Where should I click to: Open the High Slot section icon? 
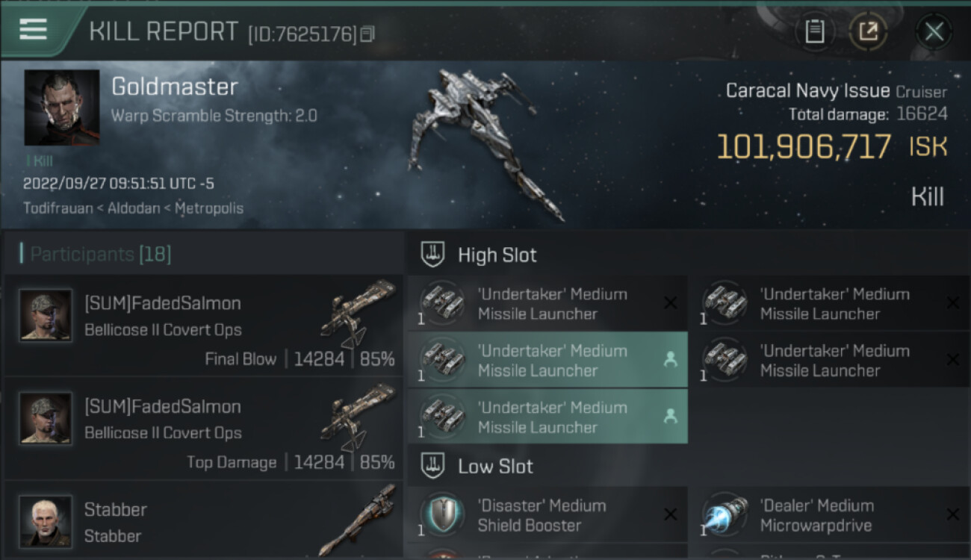click(x=433, y=255)
